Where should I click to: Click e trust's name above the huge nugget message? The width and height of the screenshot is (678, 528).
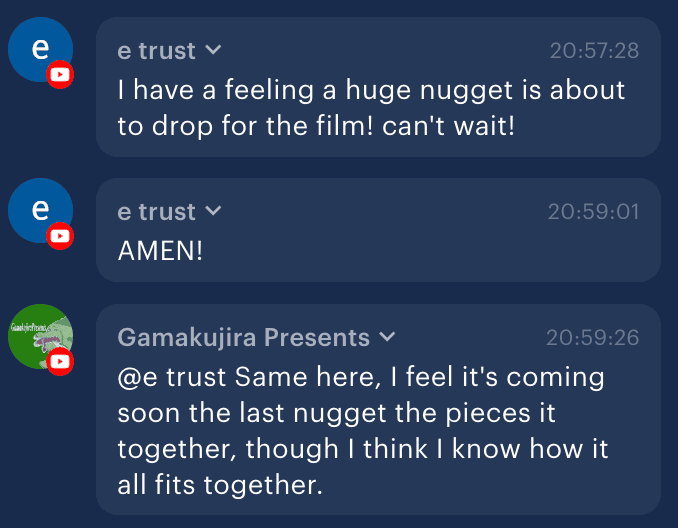click(x=156, y=50)
